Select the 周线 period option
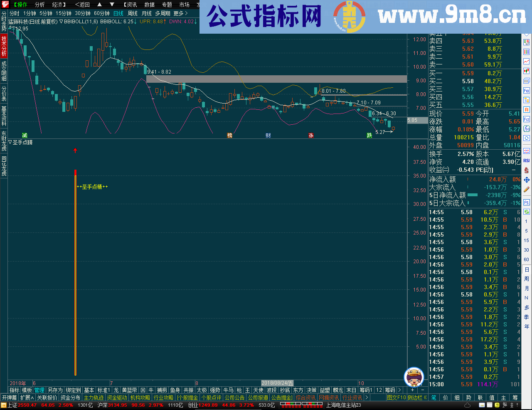This screenshot has height=410, width=532. (132, 13)
